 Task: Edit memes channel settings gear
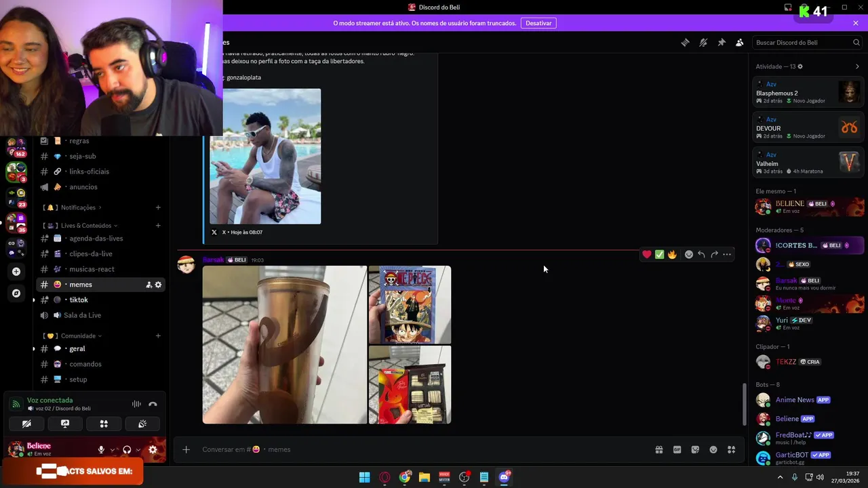[158, 285]
